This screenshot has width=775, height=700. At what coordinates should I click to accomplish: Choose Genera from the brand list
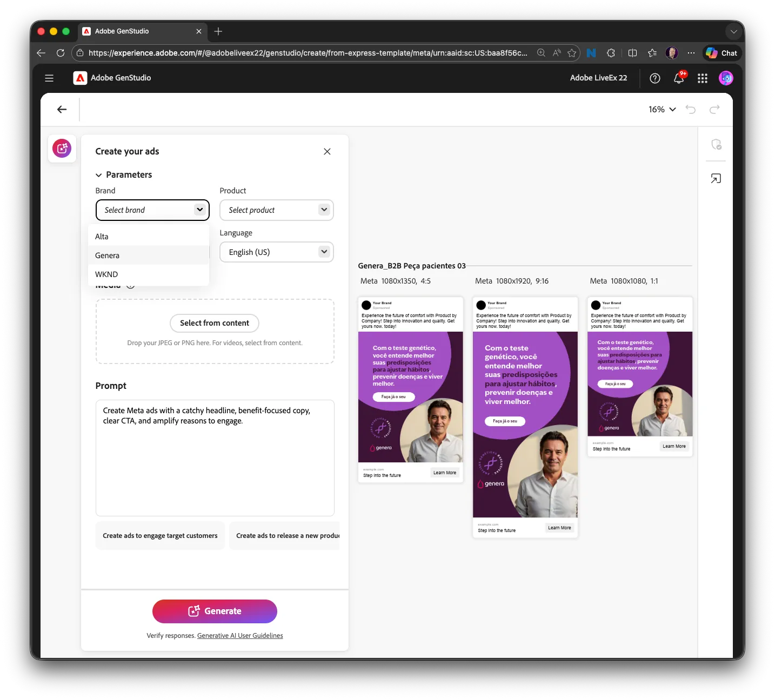[x=149, y=255]
